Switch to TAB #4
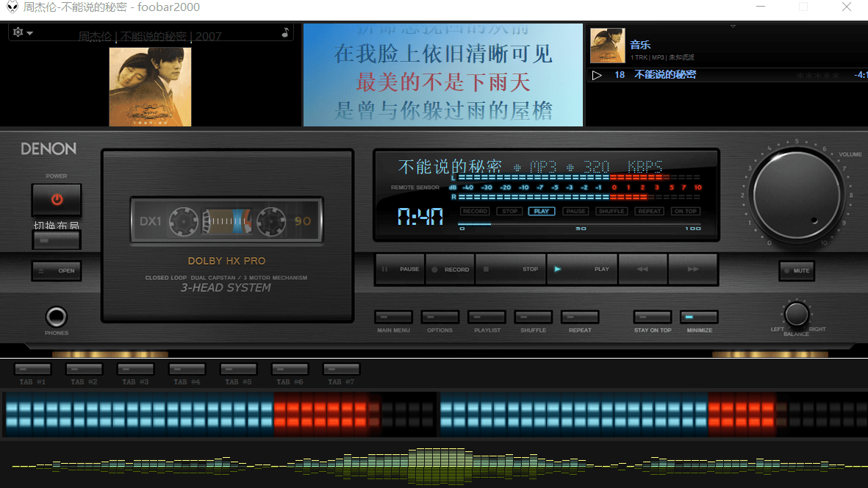868x488 pixels. 187,370
